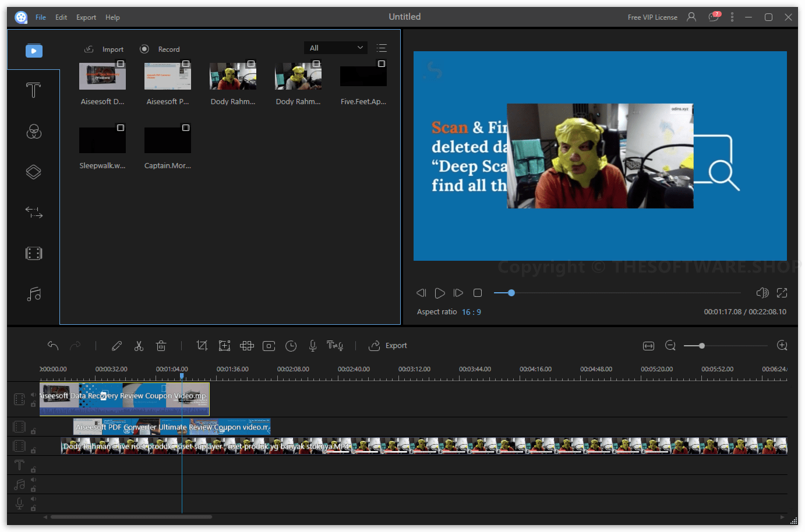Mute the music track
The image size is (805, 532).
point(33,480)
